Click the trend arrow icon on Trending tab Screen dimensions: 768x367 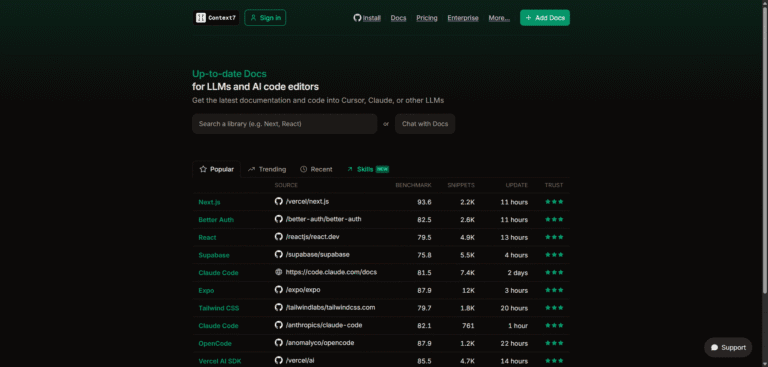251,169
